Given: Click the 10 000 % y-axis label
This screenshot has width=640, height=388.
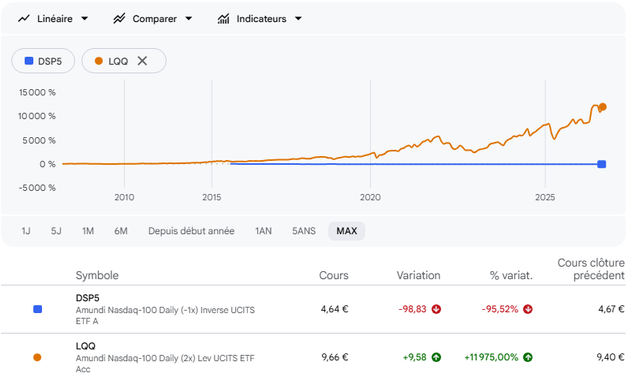Looking at the screenshot, I should coord(37,116).
